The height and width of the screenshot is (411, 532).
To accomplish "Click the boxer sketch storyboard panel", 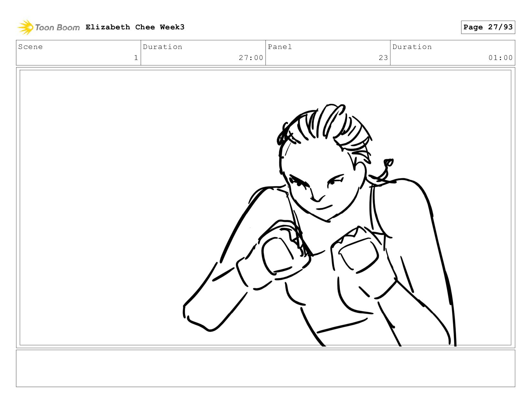I will point(265,208).
